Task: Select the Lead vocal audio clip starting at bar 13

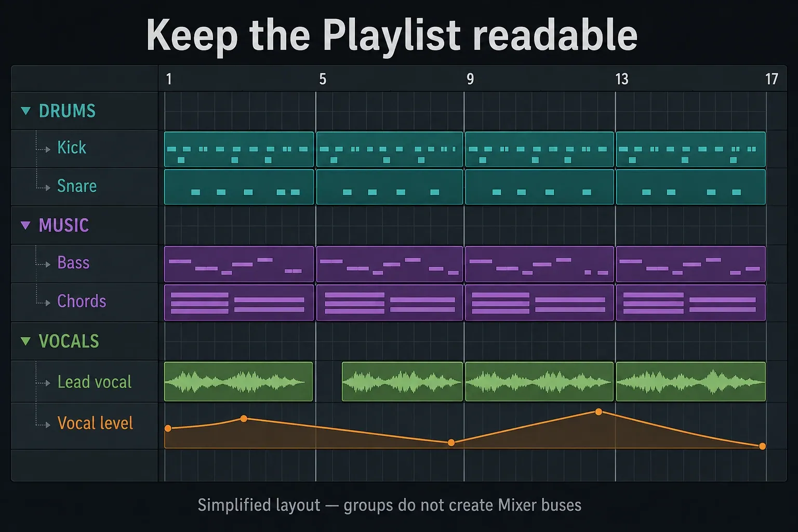Action: tap(691, 382)
